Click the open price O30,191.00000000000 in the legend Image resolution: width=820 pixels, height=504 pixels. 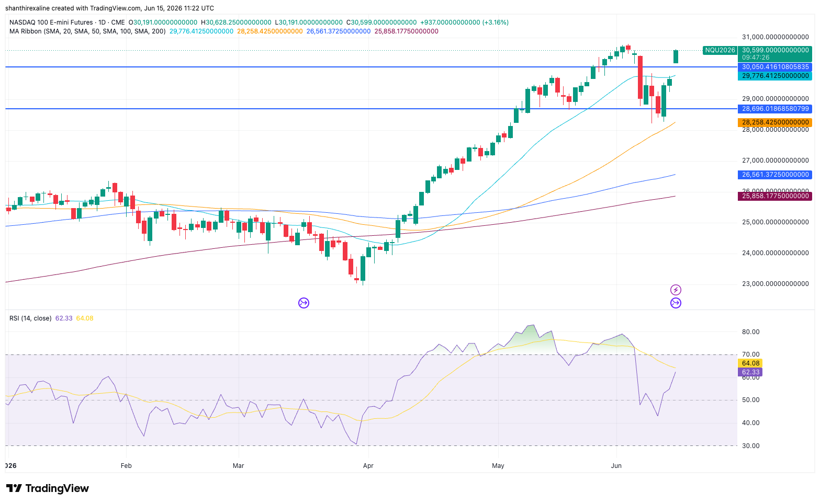click(x=163, y=22)
